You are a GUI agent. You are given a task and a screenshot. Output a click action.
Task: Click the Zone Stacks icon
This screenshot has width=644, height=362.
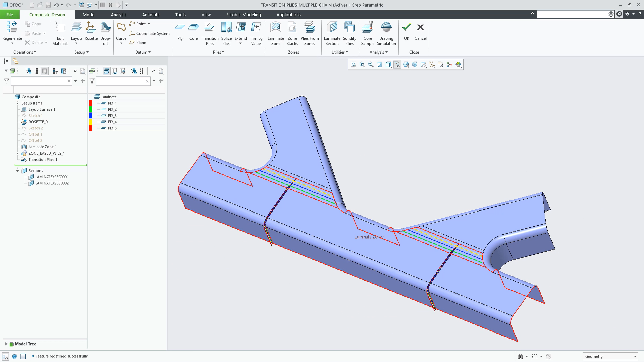click(292, 27)
